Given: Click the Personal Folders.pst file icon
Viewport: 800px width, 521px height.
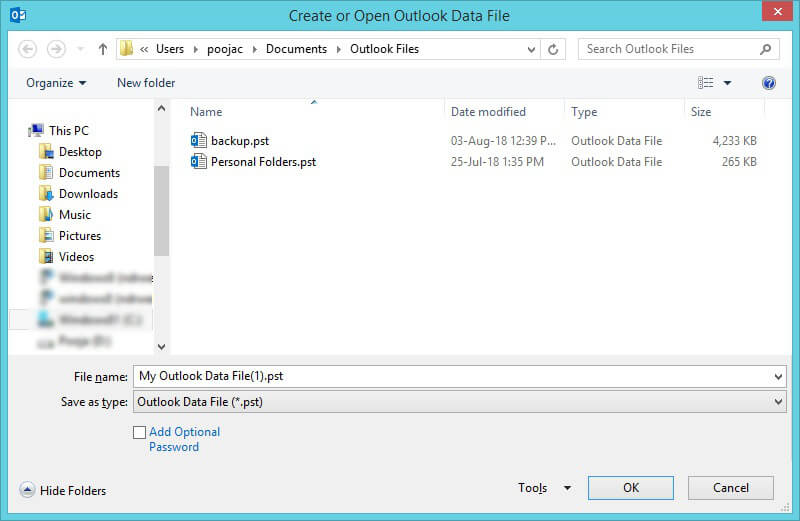Looking at the screenshot, I should tap(198, 162).
